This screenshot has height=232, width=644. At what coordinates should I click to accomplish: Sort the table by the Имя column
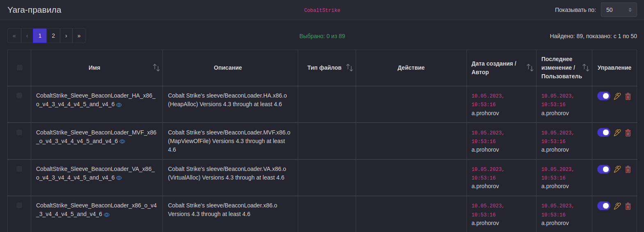(x=156, y=68)
